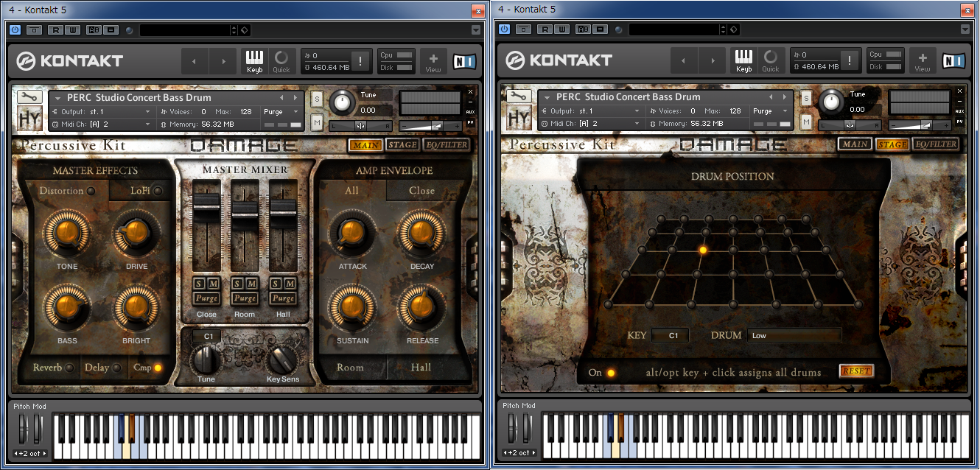Open the Purge dropdown in right window header
Image resolution: width=980 pixels, height=470 pixels.
(771, 111)
